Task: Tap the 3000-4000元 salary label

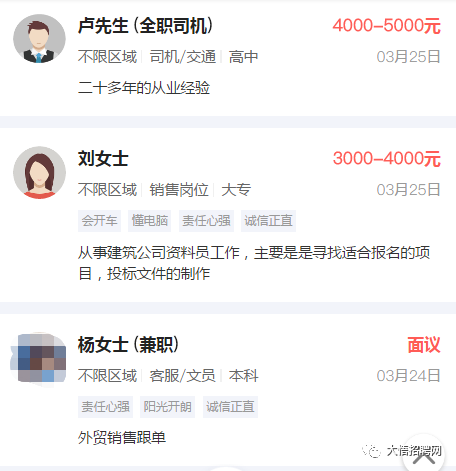Action: [387, 158]
